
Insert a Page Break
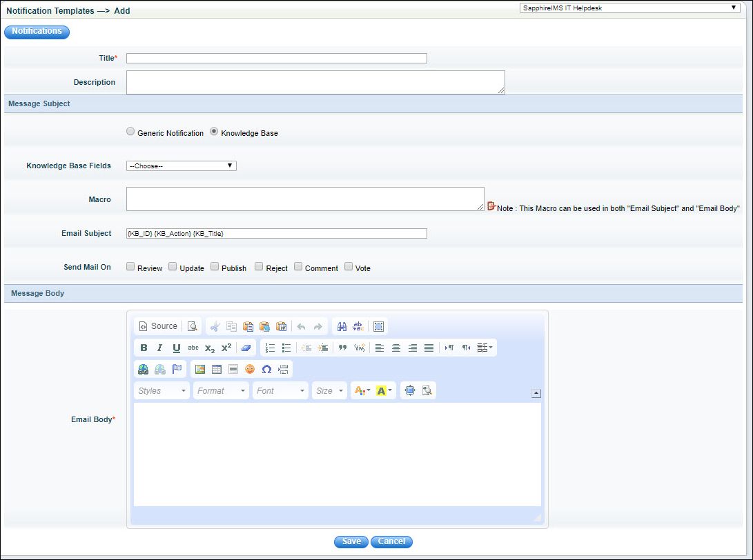tap(283, 369)
